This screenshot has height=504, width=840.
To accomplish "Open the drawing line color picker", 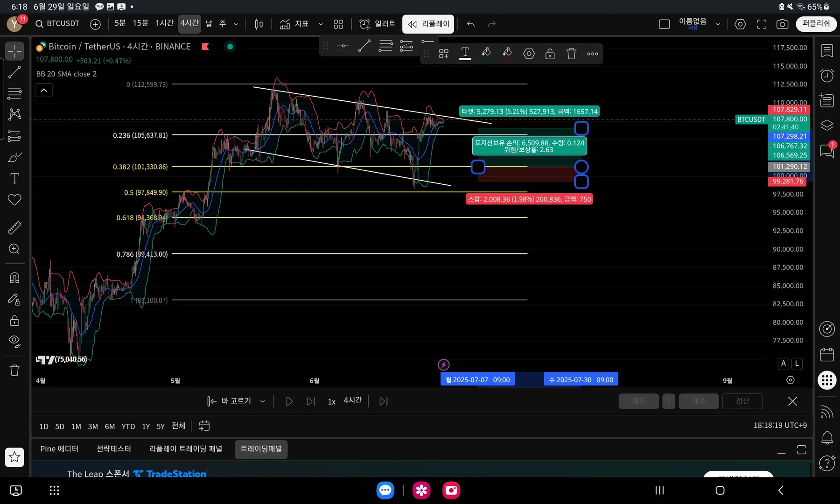I will point(486,53).
